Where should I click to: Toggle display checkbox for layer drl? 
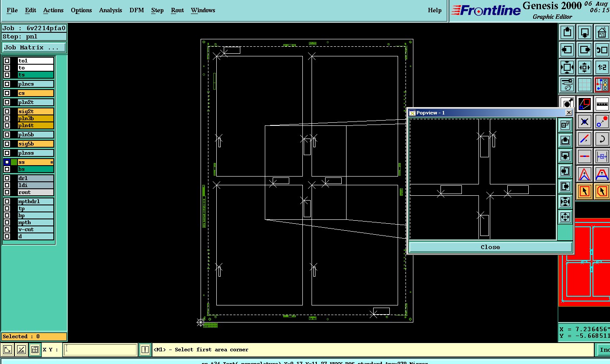point(7,178)
